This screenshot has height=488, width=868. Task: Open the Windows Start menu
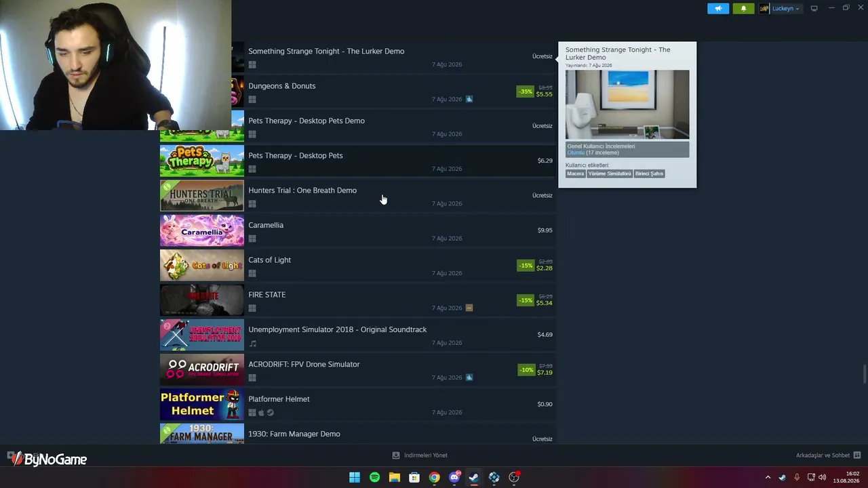[355, 478]
